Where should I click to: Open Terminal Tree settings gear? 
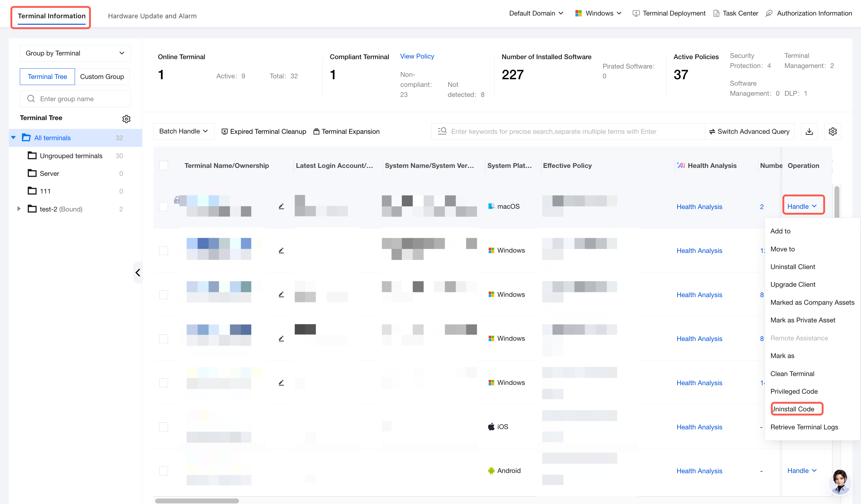pos(126,119)
